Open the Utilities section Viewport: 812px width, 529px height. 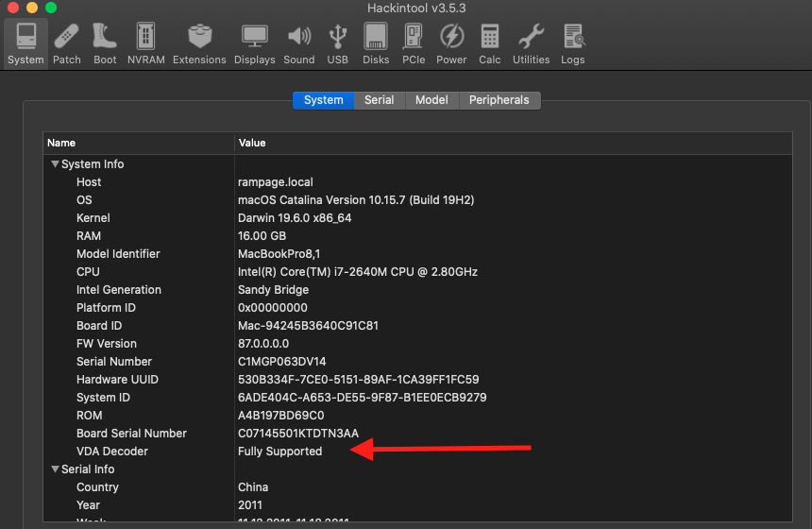[x=532, y=44]
